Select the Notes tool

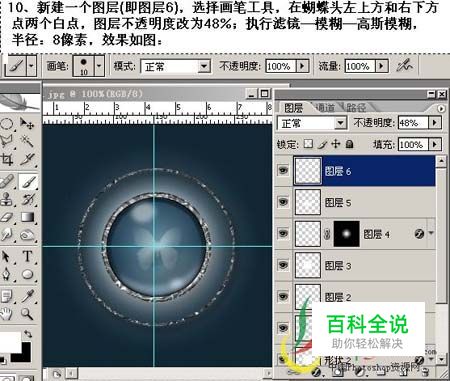click(7, 296)
